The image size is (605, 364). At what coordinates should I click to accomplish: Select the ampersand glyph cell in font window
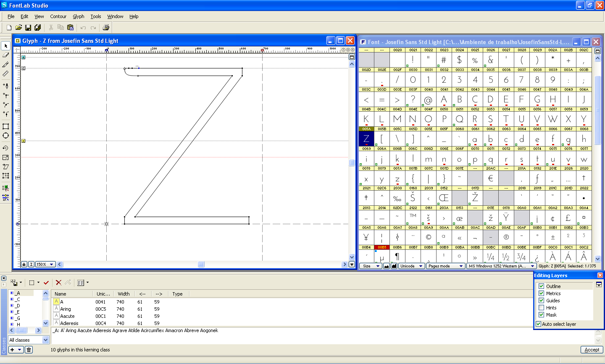[x=490, y=60]
